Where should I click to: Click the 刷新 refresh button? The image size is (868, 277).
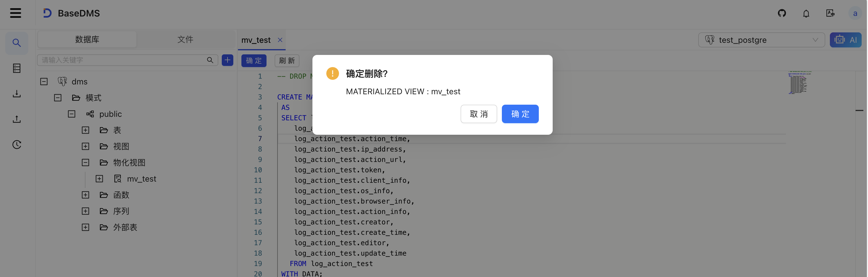287,60
